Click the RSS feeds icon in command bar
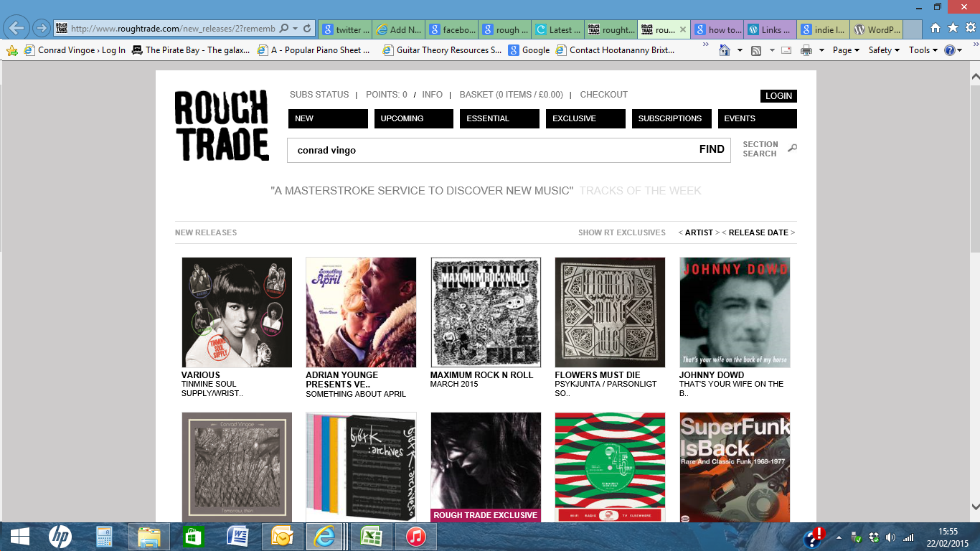Viewport: 980px width, 551px height. (756, 50)
